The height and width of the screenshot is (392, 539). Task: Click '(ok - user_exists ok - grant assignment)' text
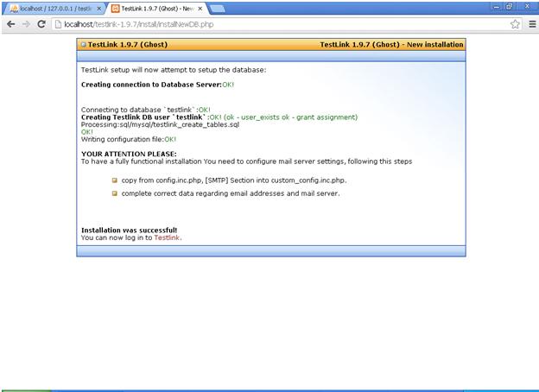coord(290,117)
